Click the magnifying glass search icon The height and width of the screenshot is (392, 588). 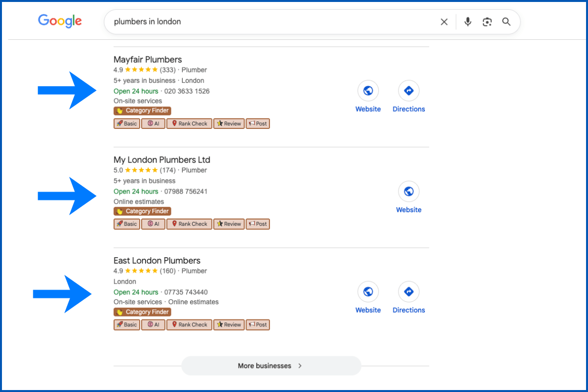(507, 22)
